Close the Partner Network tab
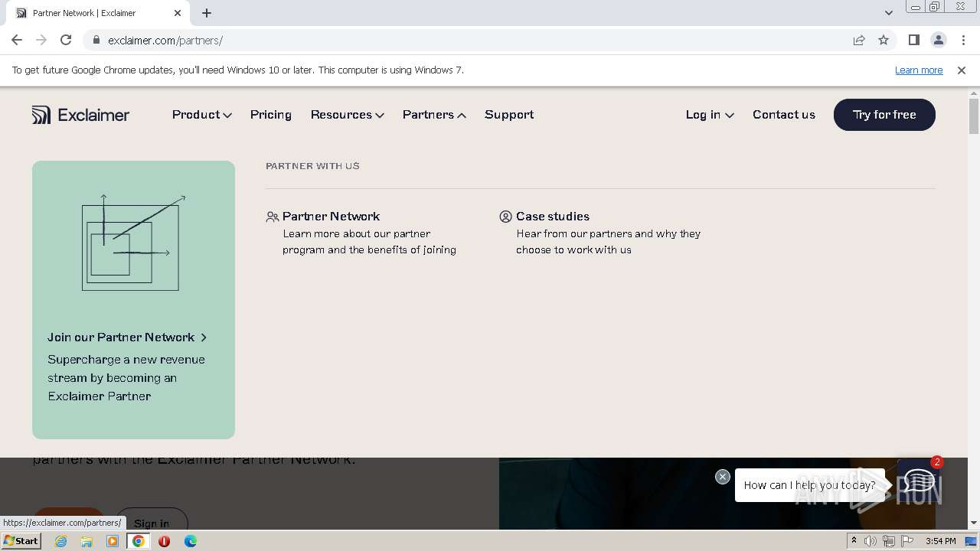Viewport: 980px width, 551px height. pos(178,13)
